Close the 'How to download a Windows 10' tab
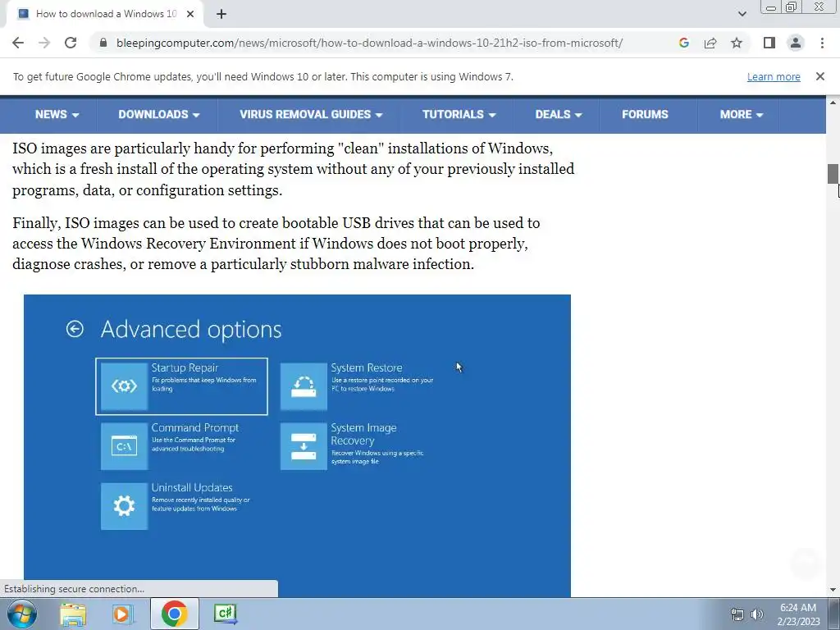This screenshot has width=840, height=630. [x=190, y=14]
